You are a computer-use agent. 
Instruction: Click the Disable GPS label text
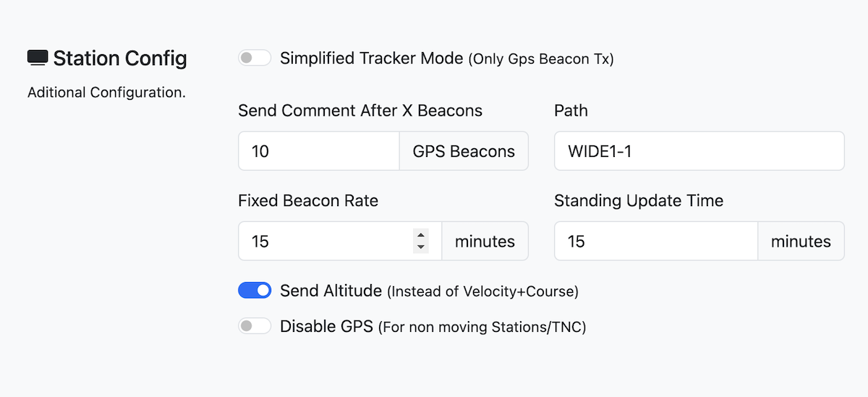[x=326, y=326]
